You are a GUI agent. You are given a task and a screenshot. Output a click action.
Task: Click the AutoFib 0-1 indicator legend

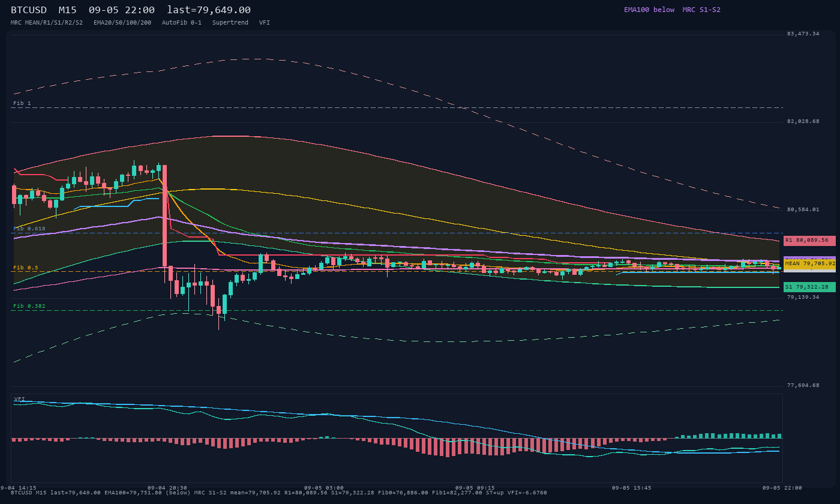(x=182, y=23)
